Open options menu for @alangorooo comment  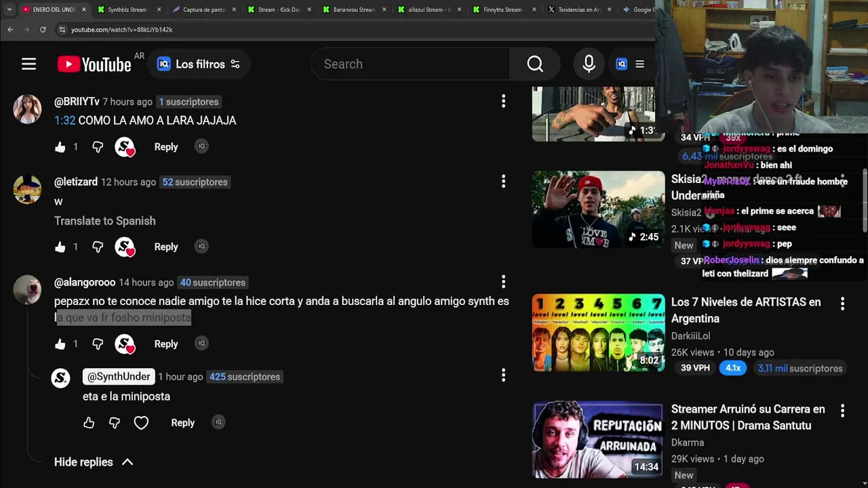click(503, 281)
